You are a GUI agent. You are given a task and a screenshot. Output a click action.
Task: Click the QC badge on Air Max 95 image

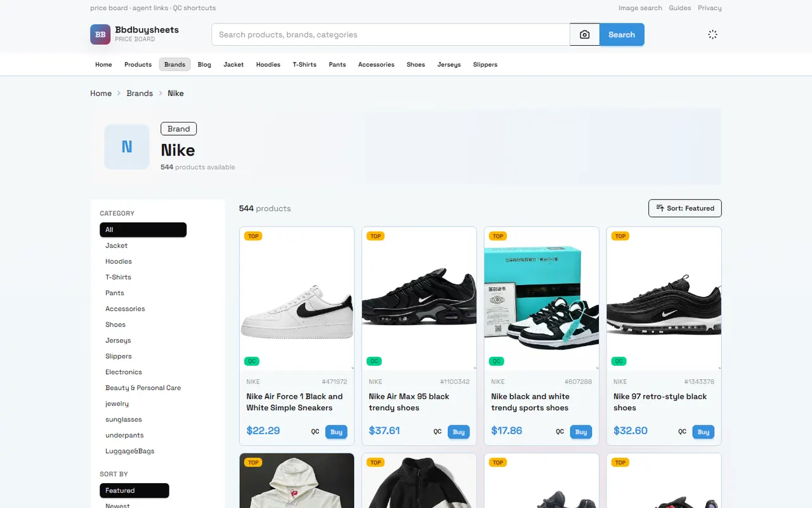(x=374, y=361)
